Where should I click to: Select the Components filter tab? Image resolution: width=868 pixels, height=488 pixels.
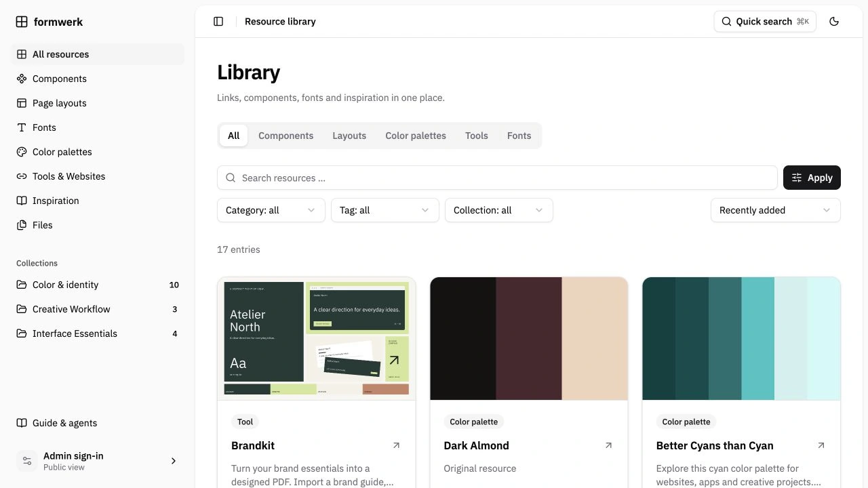click(x=285, y=136)
